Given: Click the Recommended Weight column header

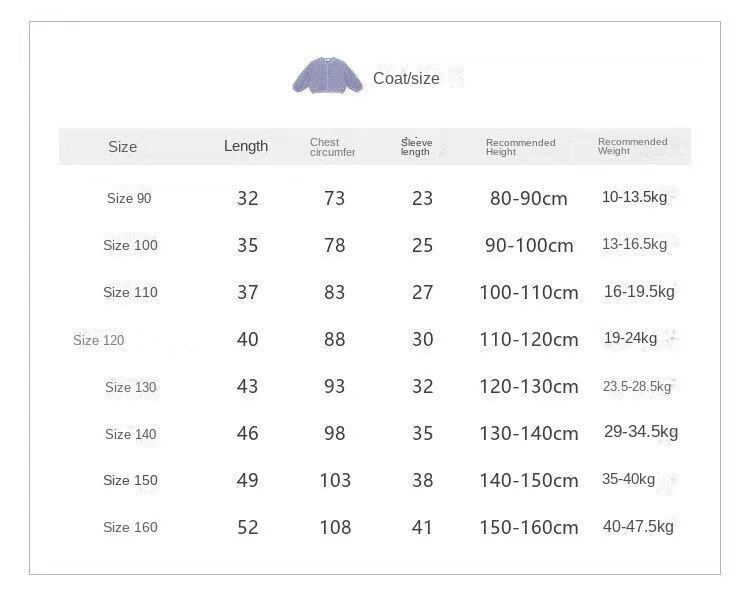Looking at the screenshot, I should (632, 146).
